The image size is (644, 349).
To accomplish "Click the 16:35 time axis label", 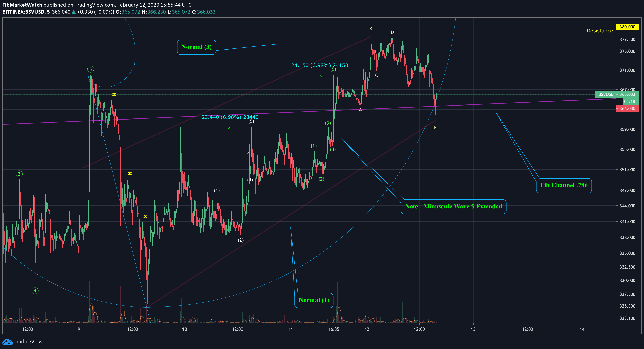I will 334,329.
